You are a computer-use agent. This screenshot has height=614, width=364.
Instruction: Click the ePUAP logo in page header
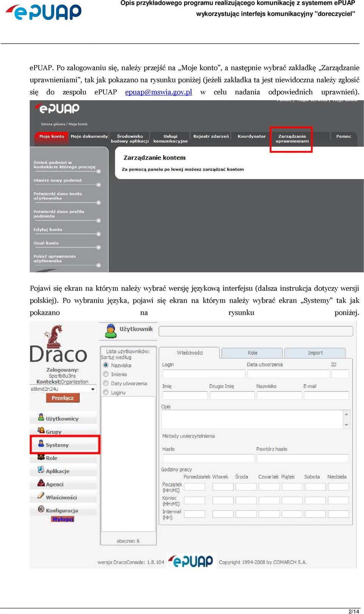tap(44, 12)
